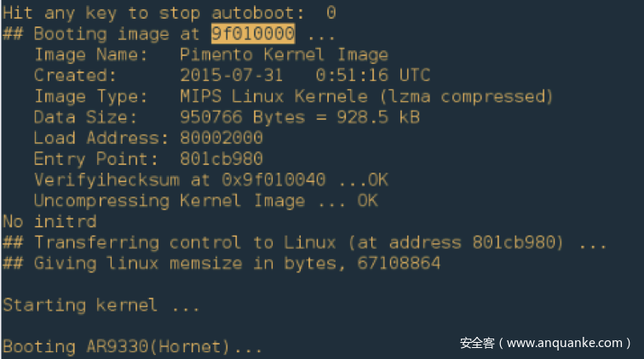Click the "Uncompressing Kernel Image" line

169,201
